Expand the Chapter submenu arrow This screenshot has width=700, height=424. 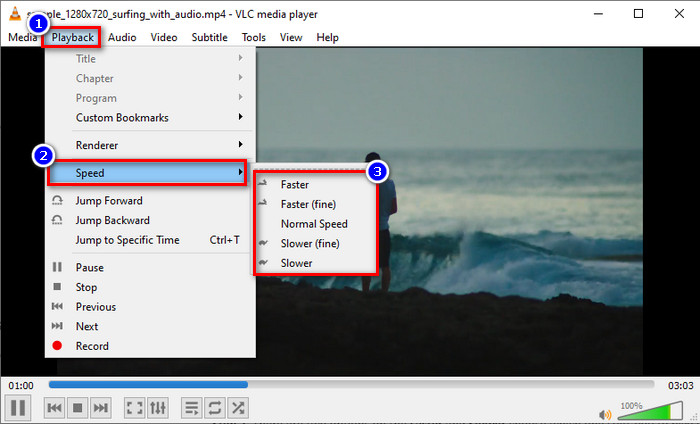tap(241, 78)
